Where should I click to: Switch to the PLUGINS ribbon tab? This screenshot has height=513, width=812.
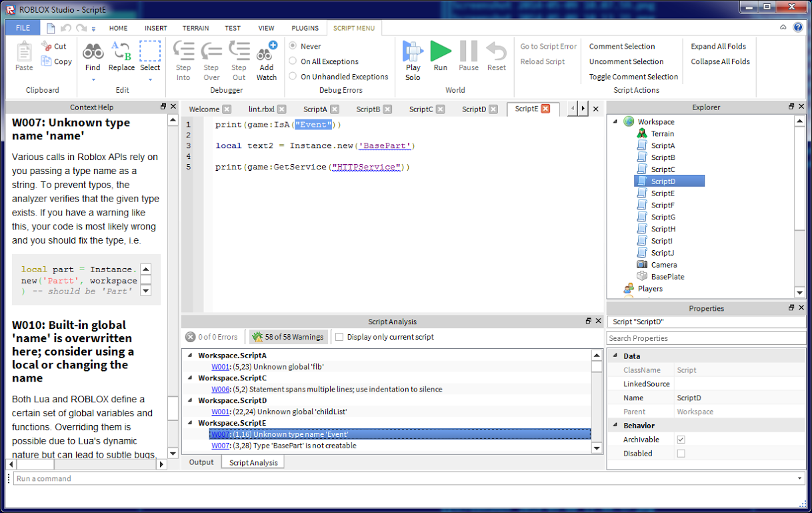(305, 28)
